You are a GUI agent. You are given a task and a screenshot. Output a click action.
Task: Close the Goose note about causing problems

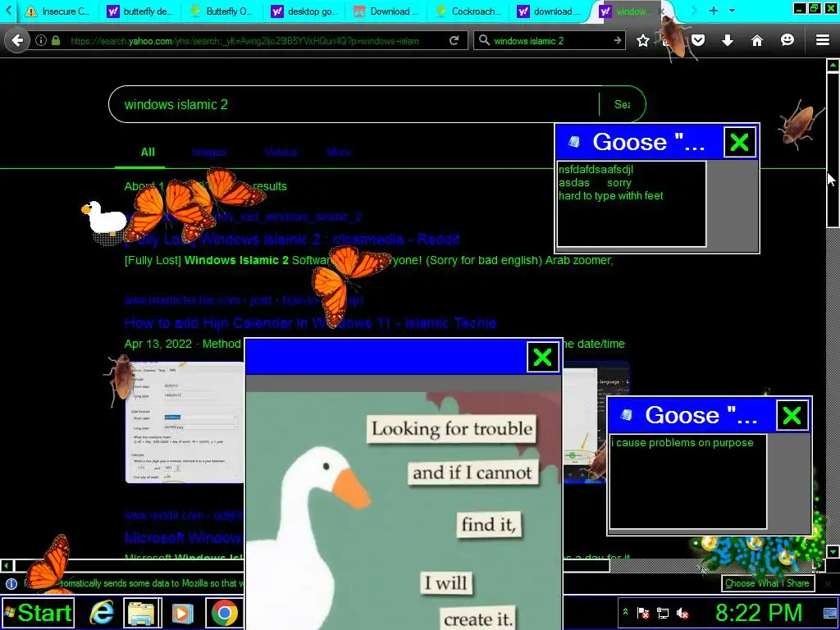pyautogui.click(x=792, y=416)
